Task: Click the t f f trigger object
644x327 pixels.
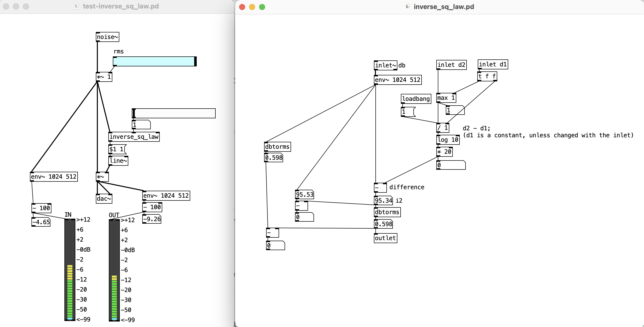Action: 487,76
